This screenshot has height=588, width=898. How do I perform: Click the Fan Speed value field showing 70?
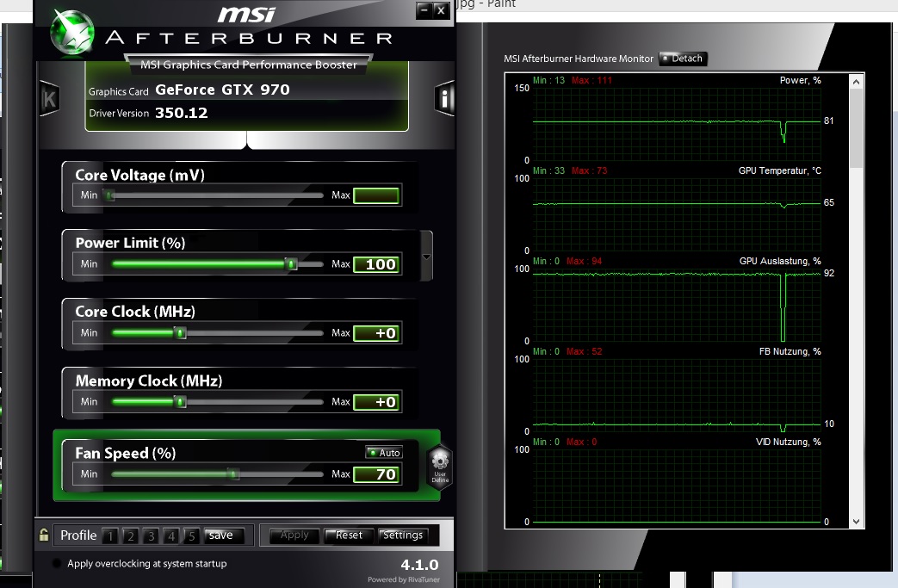point(376,474)
